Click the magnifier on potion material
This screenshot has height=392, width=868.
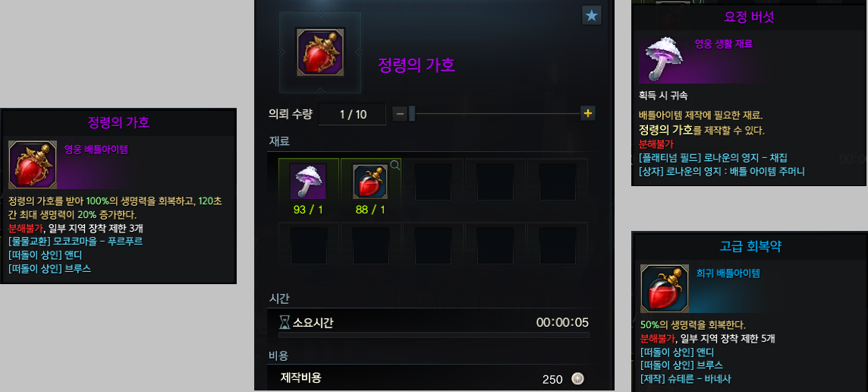[x=395, y=165]
